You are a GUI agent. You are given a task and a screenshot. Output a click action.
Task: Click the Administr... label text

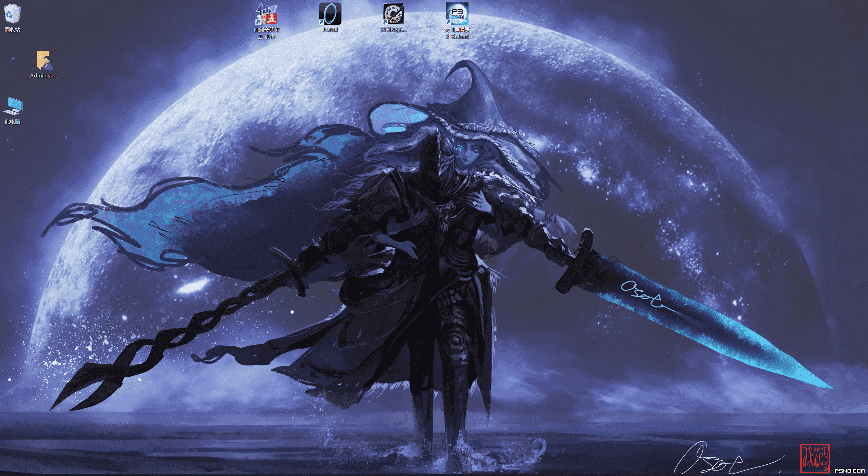(44, 76)
